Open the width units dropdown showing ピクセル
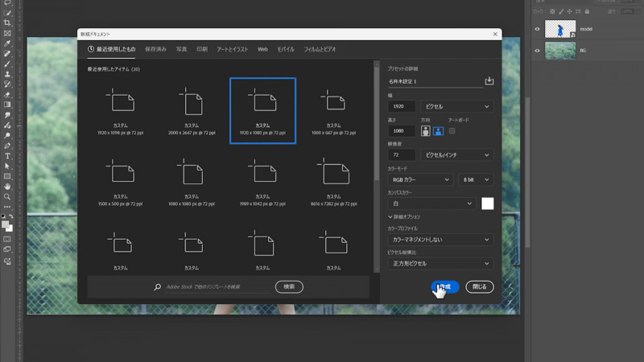The height and width of the screenshot is (362, 644). point(456,107)
